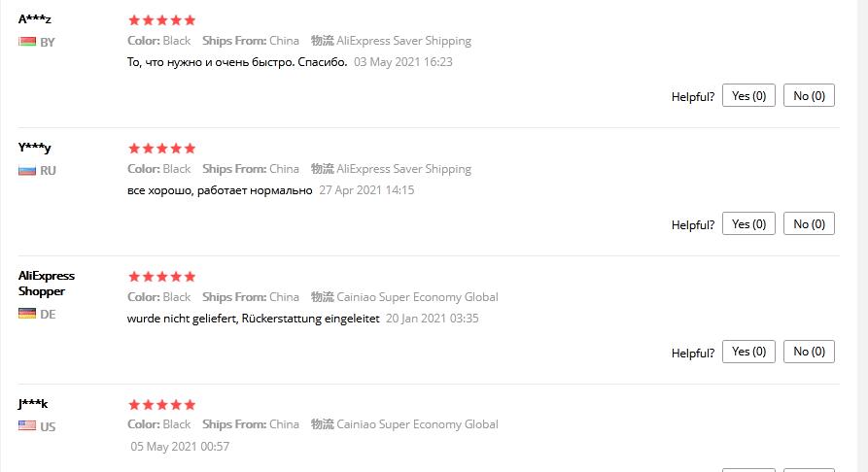The image size is (868, 472).
Task: Click reviewer name J***k
Action: click(x=34, y=403)
